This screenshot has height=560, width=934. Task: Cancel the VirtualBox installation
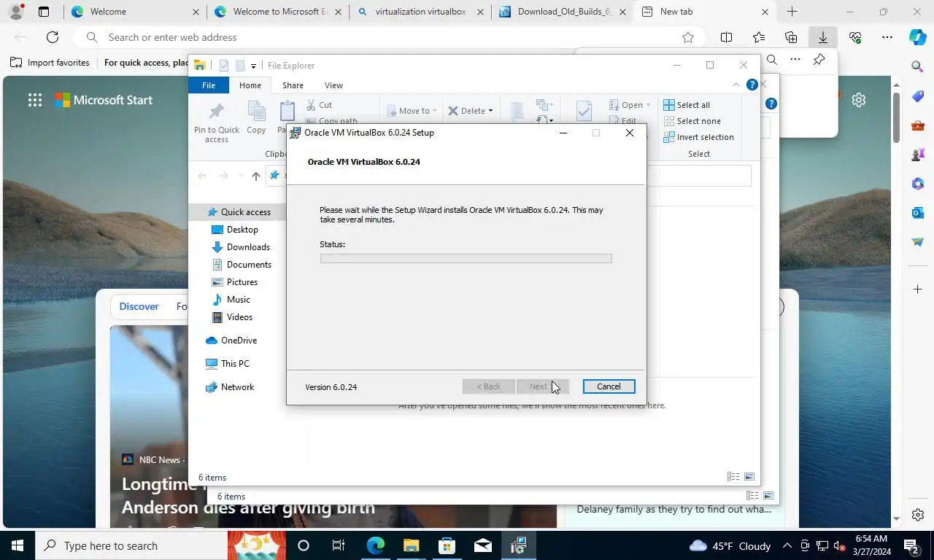pyautogui.click(x=609, y=386)
